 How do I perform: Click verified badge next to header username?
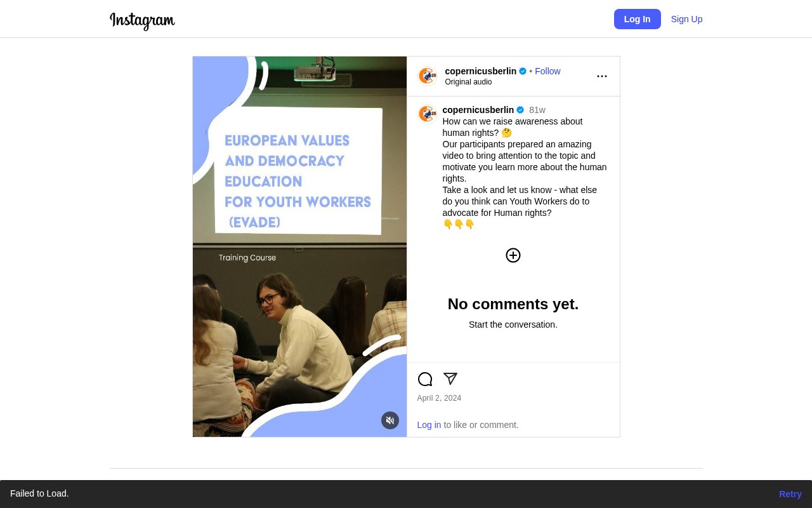(523, 71)
